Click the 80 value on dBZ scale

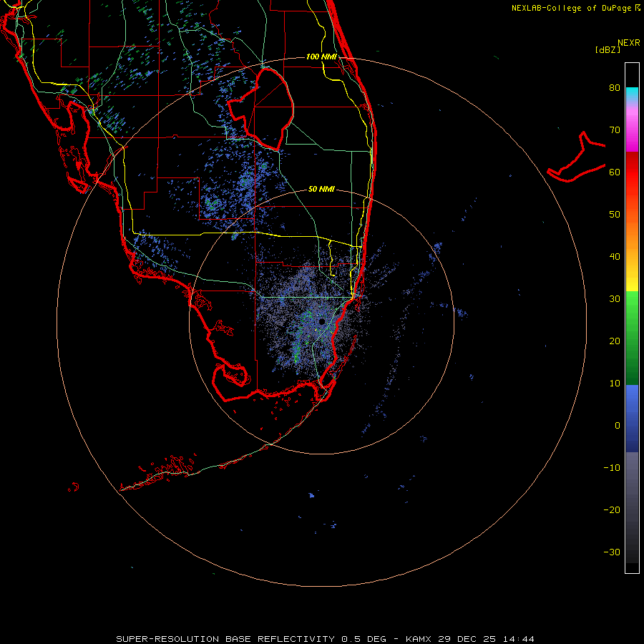[x=615, y=88]
